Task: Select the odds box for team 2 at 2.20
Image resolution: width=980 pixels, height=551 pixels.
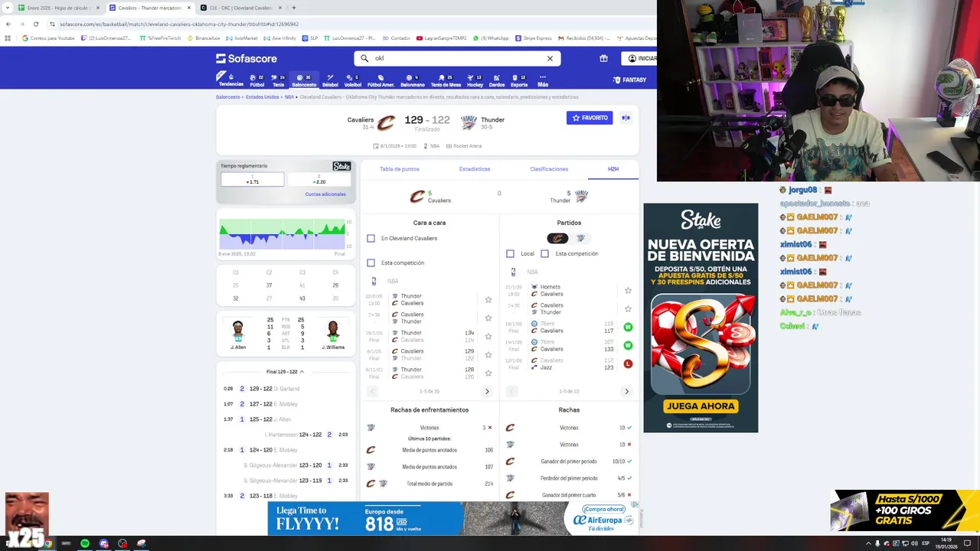Action: coord(319,179)
